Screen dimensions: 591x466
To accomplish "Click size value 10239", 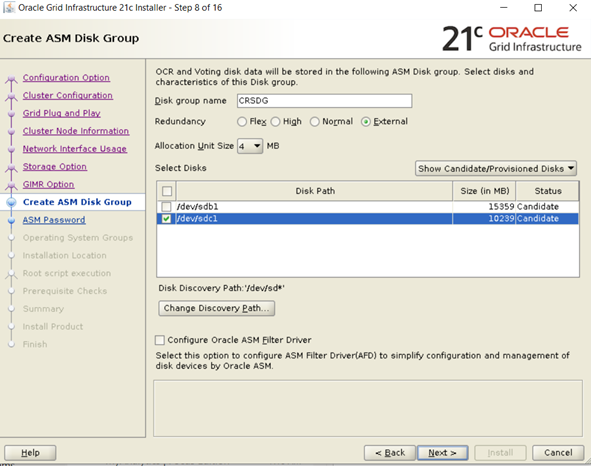I will pos(501,219).
